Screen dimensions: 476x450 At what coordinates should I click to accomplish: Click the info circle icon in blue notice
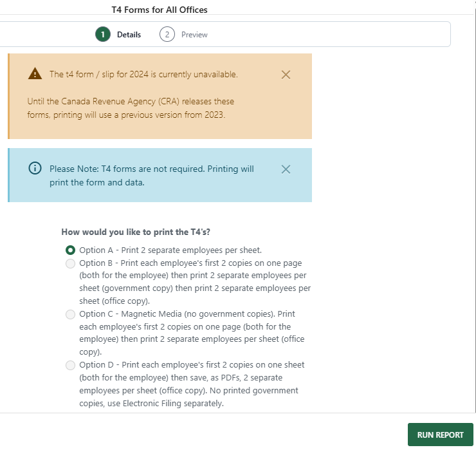(35, 168)
